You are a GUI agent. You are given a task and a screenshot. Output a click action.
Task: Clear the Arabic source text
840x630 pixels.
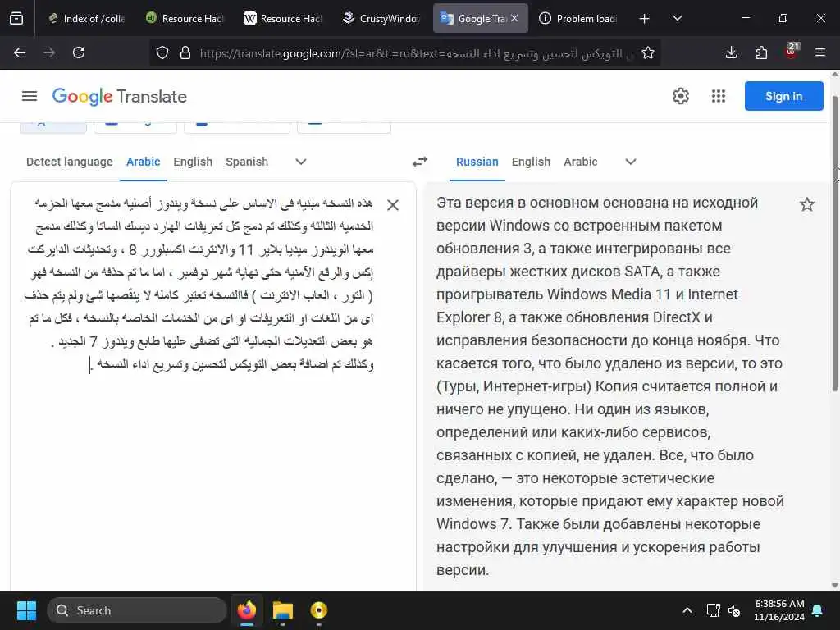(393, 205)
